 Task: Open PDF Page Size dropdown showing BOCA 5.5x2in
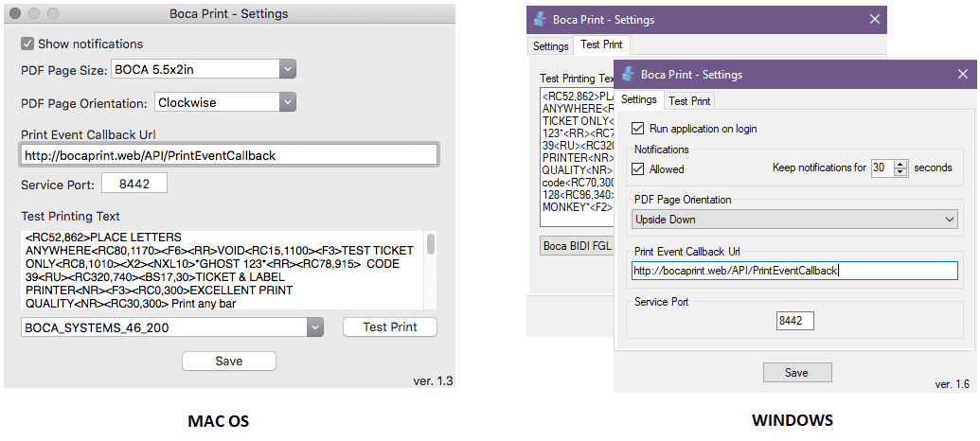coord(204,70)
